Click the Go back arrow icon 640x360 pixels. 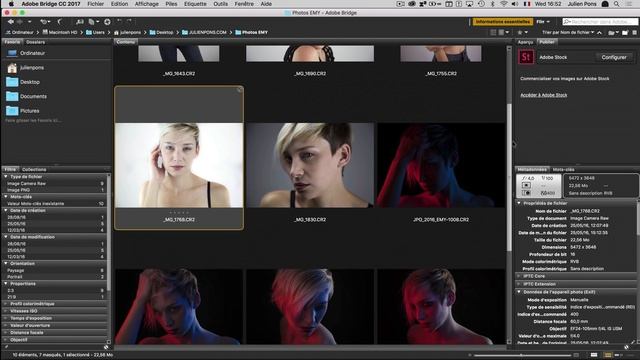[11, 22]
